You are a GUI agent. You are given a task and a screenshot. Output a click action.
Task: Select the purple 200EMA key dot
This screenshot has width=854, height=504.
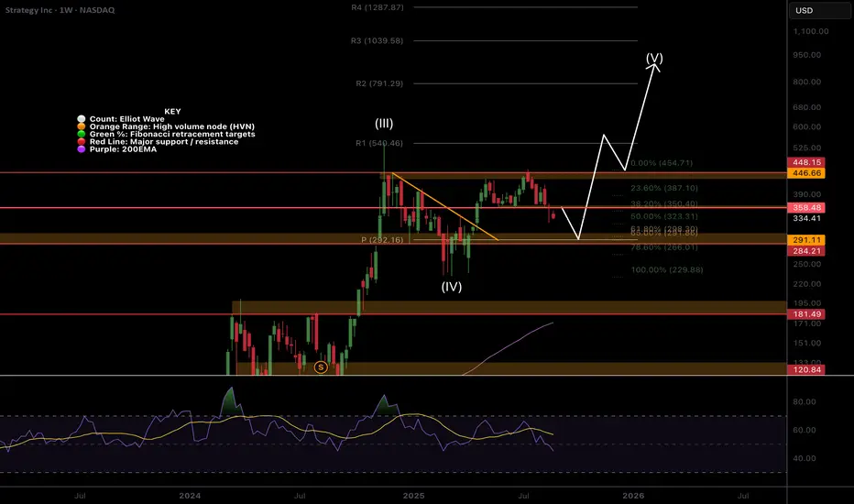click(82, 149)
